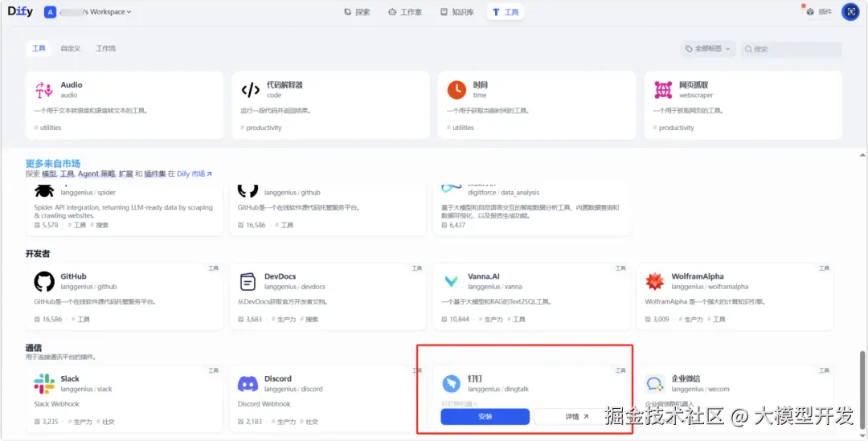Click the 3,009 download count on WolframAlpha

click(661, 319)
